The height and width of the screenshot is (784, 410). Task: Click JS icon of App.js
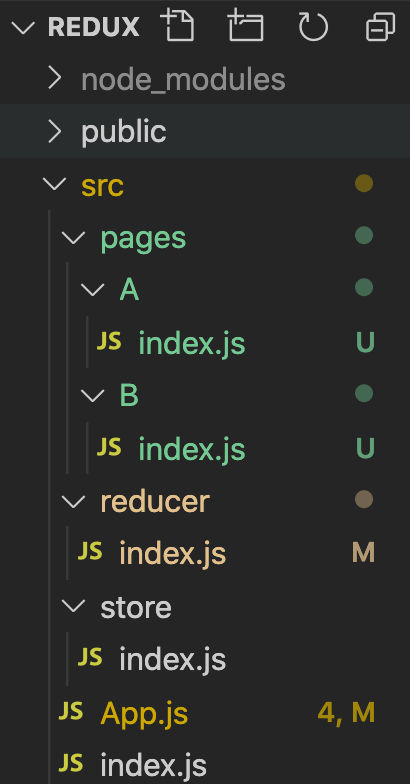(x=71, y=712)
